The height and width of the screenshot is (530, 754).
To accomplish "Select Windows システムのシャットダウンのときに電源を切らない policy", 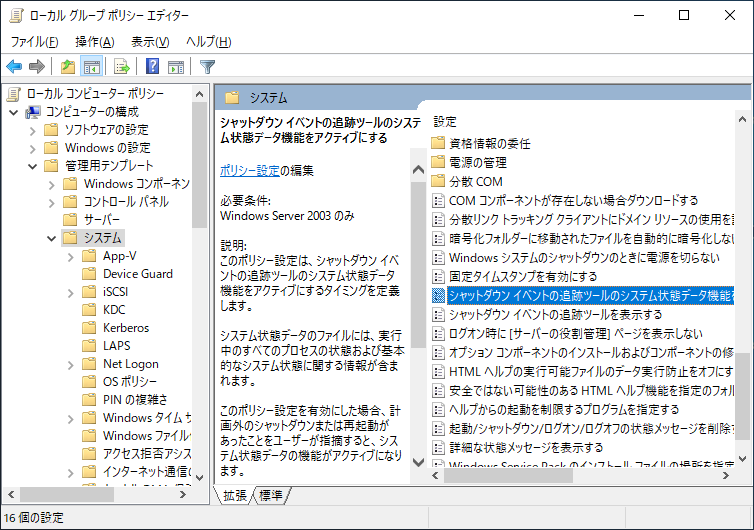I will pyautogui.click(x=582, y=257).
